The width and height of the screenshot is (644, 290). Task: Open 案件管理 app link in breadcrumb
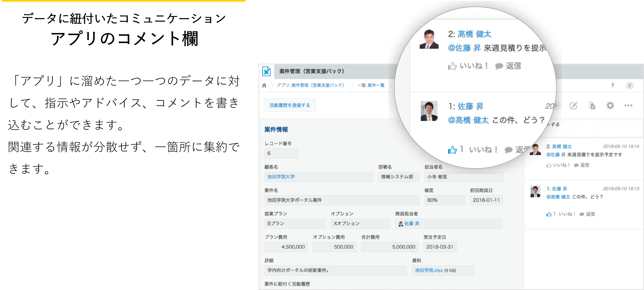tap(318, 85)
